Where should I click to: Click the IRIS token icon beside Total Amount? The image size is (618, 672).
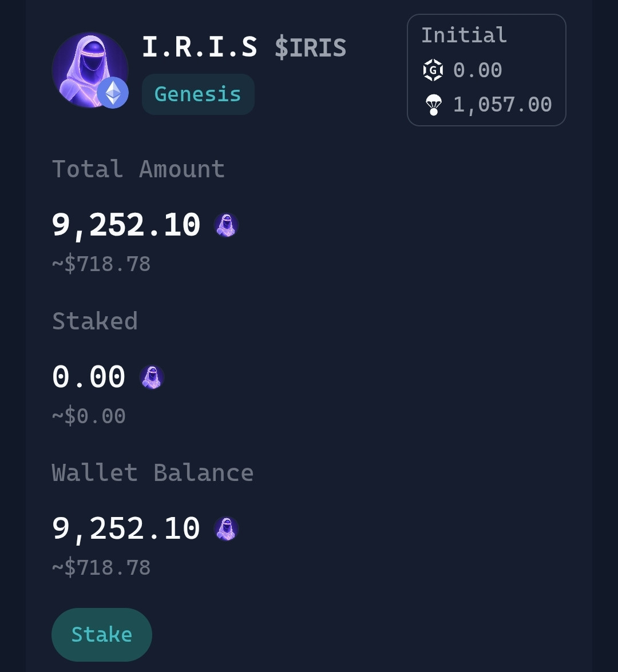226,225
